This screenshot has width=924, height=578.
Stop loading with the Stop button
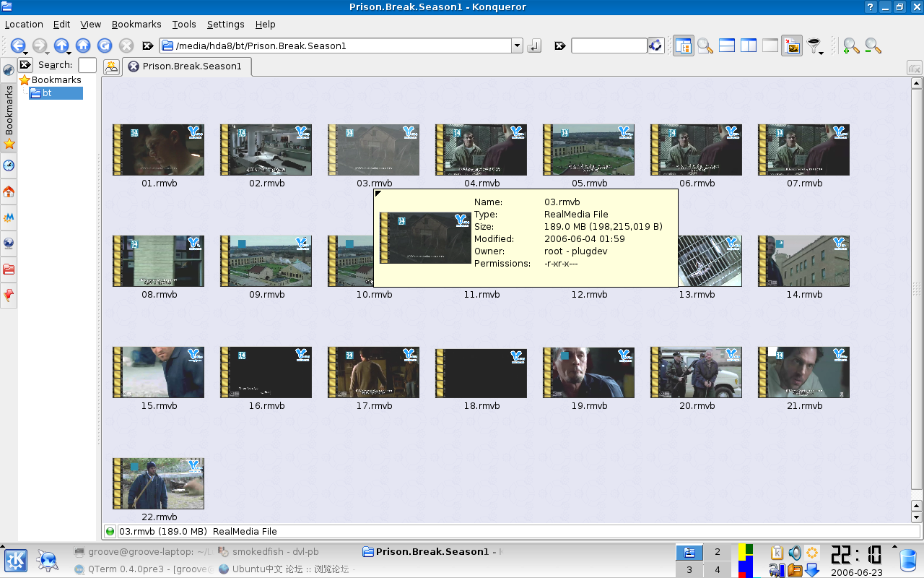pos(126,46)
